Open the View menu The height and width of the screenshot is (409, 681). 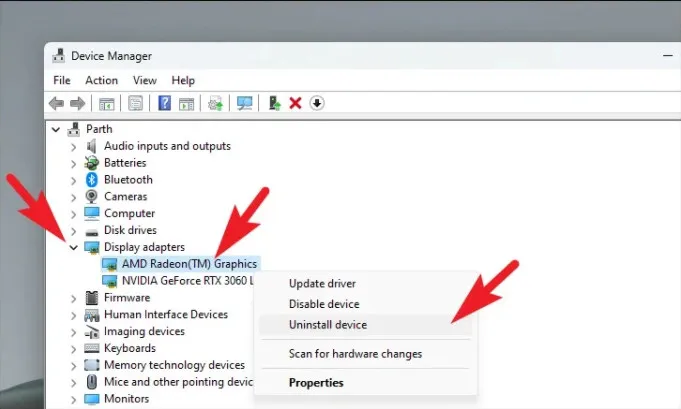[x=144, y=80]
